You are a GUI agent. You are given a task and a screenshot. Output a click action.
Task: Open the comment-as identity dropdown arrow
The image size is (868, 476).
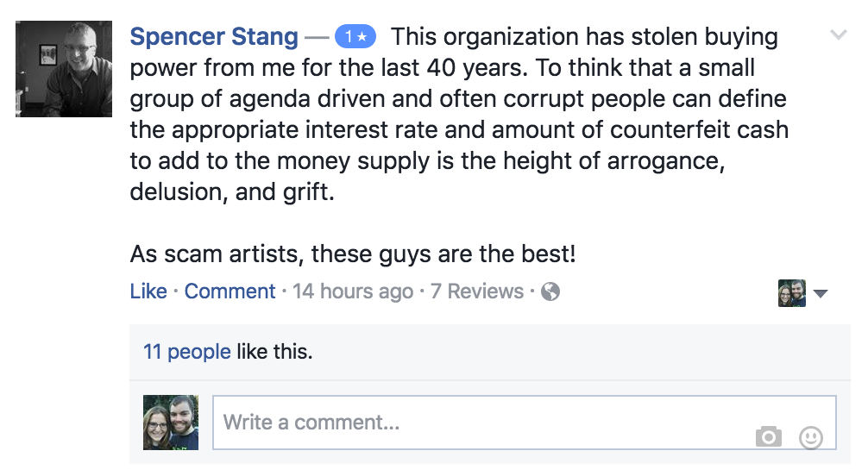[x=821, y=294]
